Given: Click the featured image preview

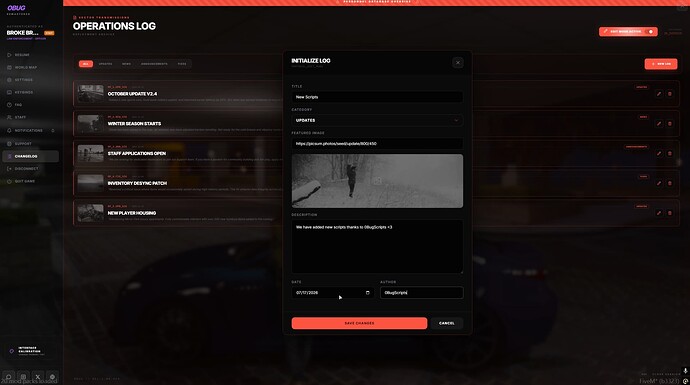Looking at the screenshot, I should click(377, 181).
